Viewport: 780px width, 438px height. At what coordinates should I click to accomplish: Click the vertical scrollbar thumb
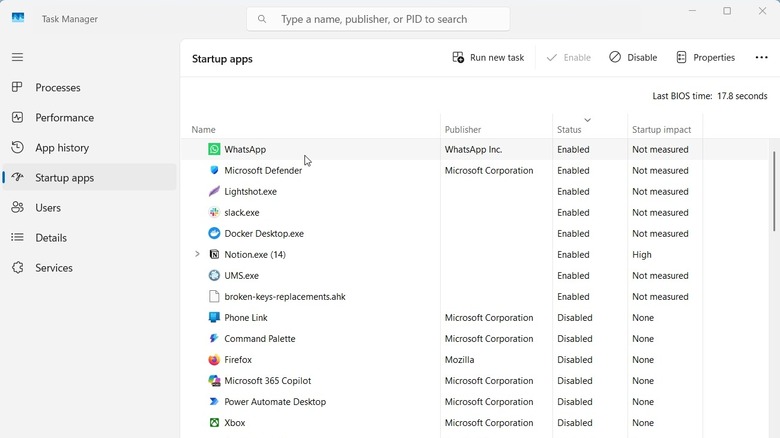774,191
